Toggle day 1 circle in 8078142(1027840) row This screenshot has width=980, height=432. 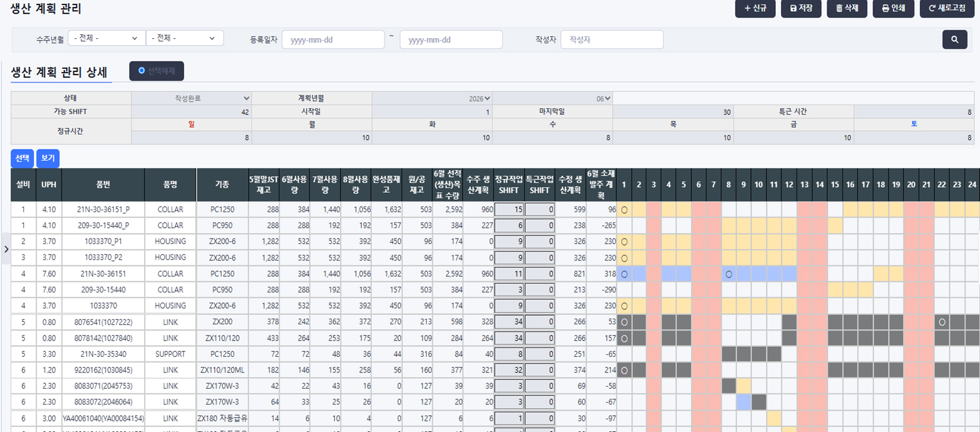[624, 338]
